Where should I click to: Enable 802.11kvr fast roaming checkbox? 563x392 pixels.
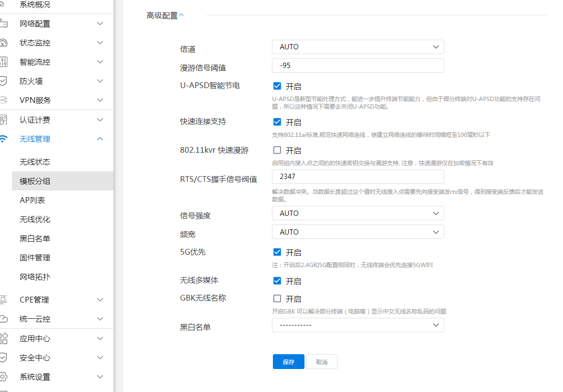(x=277, y=150)
